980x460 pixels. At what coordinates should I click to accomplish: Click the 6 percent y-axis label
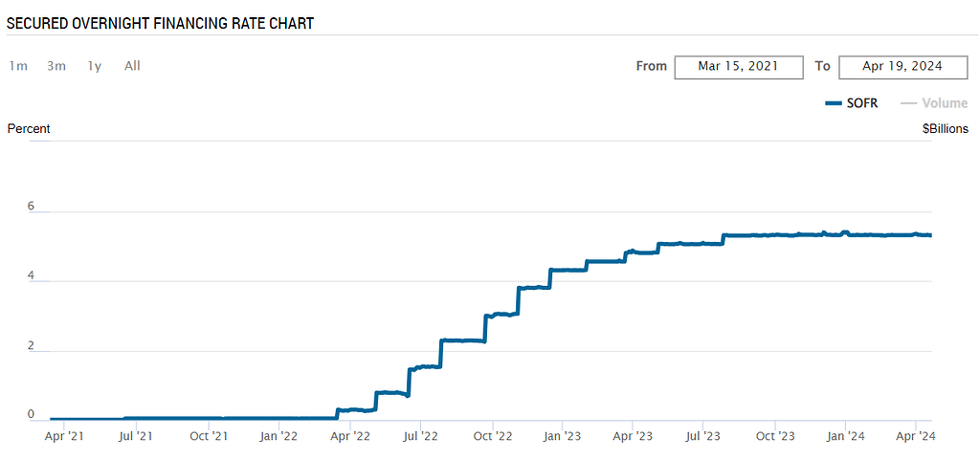coord(31,206)
